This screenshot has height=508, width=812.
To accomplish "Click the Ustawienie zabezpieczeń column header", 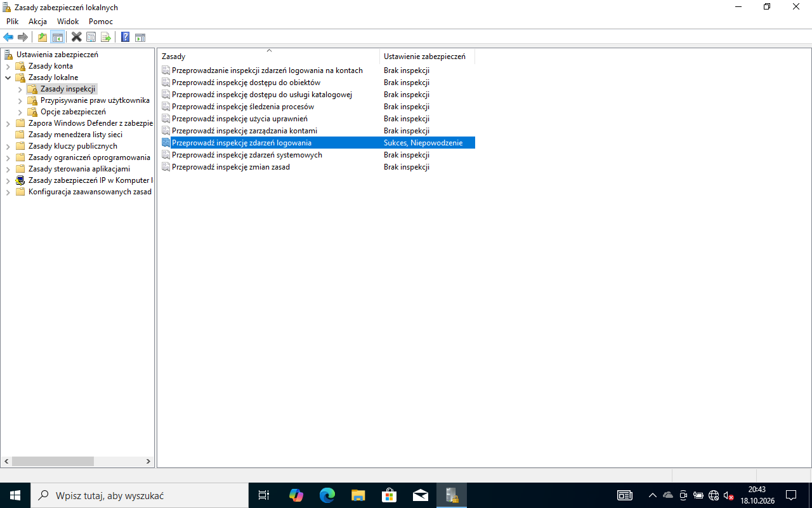I will pyautogui.click(x=427, y=57).
